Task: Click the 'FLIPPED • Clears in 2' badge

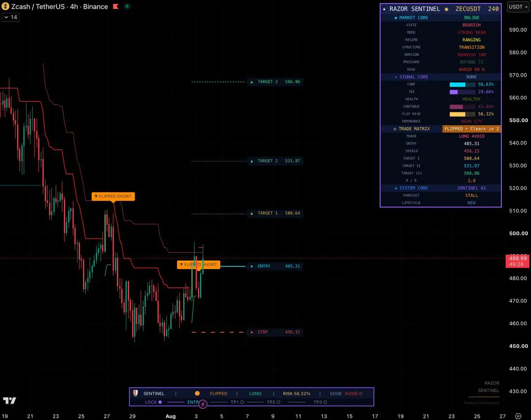Action: pos(472,129)
